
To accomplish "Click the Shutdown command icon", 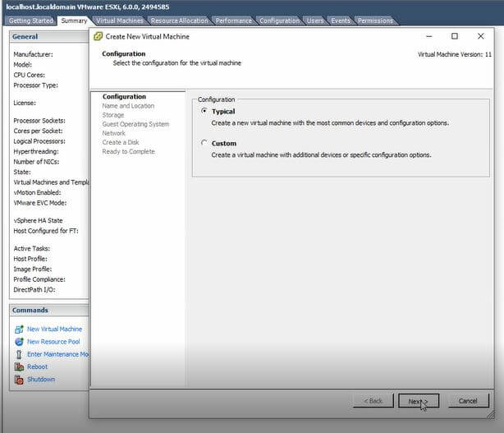I will coord(19,380).
